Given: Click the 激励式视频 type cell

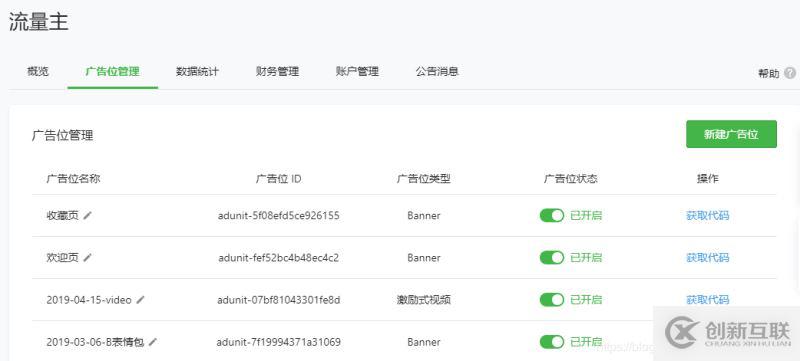Looking at the screenshot, I should [x=424, y=300].
